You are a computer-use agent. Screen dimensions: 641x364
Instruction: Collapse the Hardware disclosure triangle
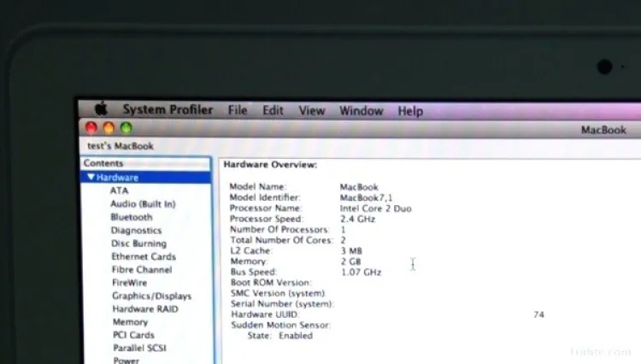pyautogui.click(x=90, y=178)
